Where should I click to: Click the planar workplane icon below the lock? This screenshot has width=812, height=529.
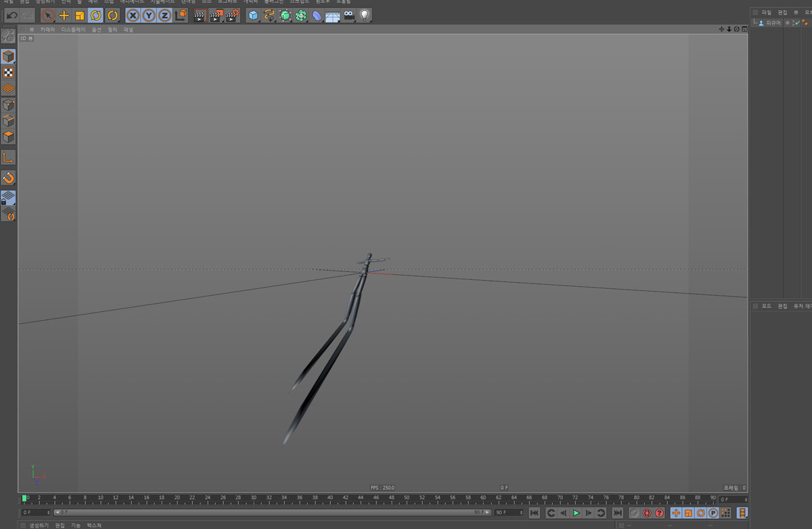8,214
